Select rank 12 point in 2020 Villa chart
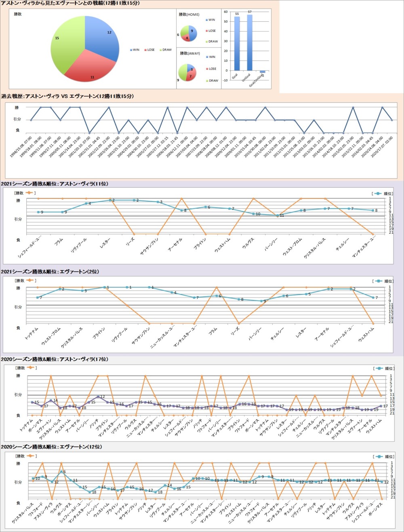The width and height of the screenshot is (404, 532). click(98, 397)
